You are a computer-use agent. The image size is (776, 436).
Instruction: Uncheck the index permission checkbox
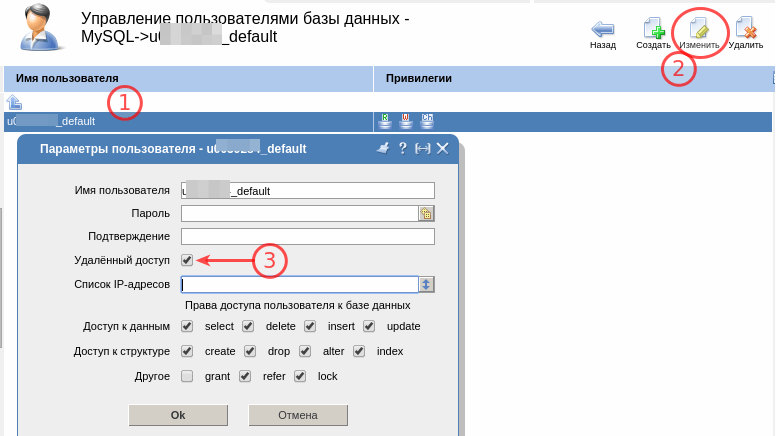(359, 351)
